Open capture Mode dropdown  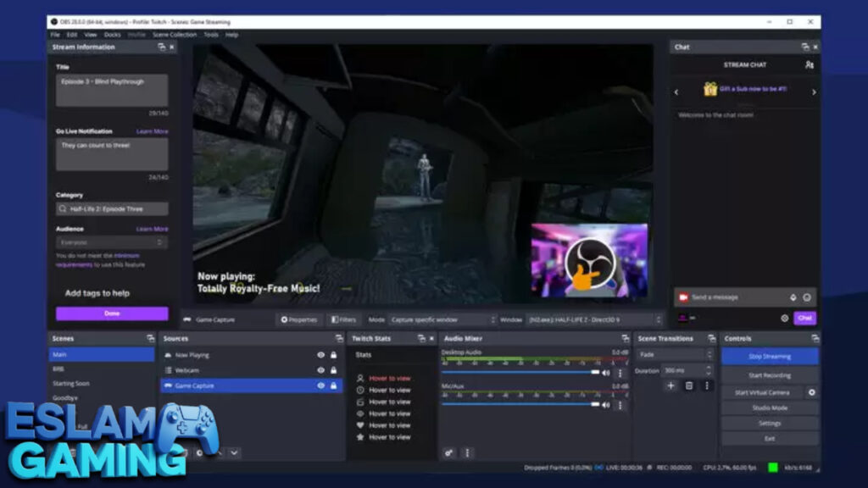tap(442, 319)
